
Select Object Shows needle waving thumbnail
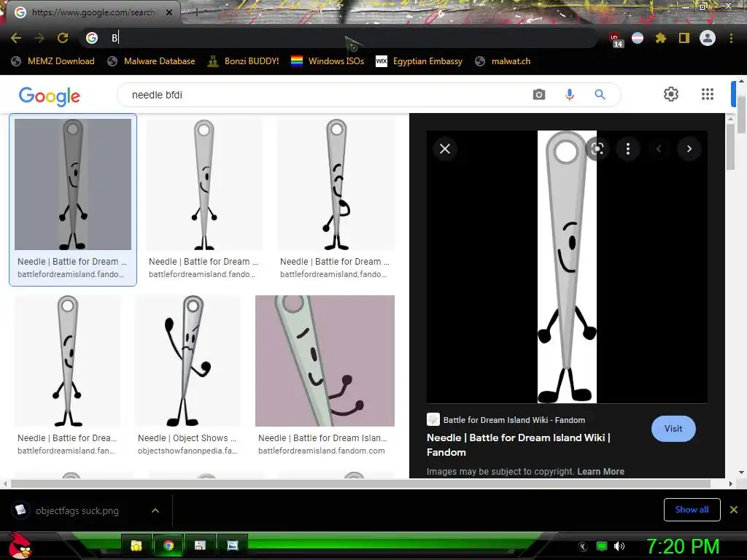tap(187, 360)
